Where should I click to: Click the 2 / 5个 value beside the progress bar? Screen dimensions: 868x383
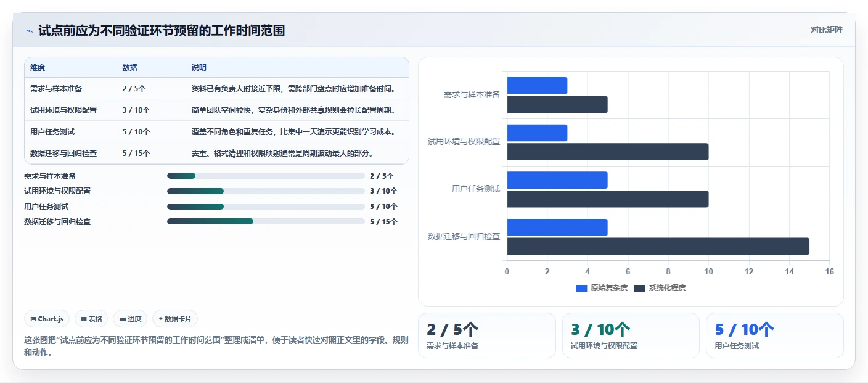pos(382,176)
